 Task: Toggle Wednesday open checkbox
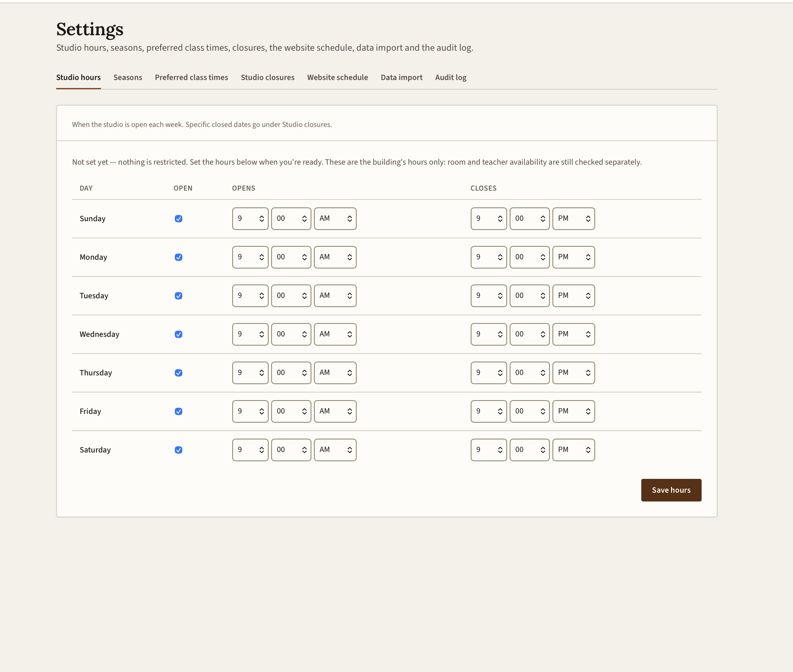coord(179,334)
